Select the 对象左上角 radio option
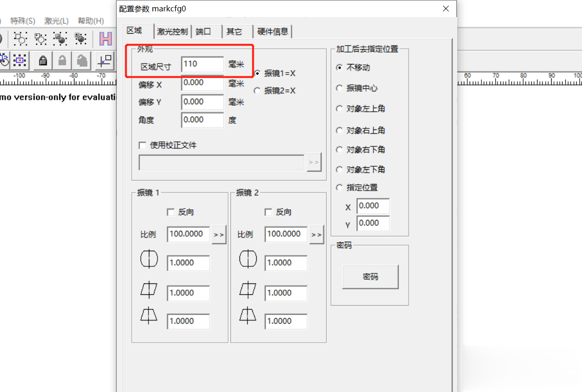 pos(339,109)
